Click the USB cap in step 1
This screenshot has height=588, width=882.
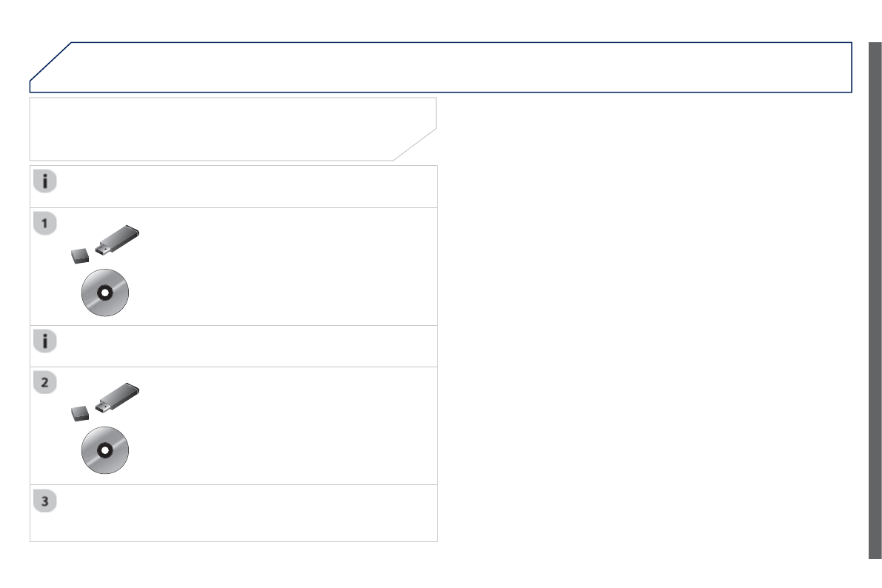79,257
